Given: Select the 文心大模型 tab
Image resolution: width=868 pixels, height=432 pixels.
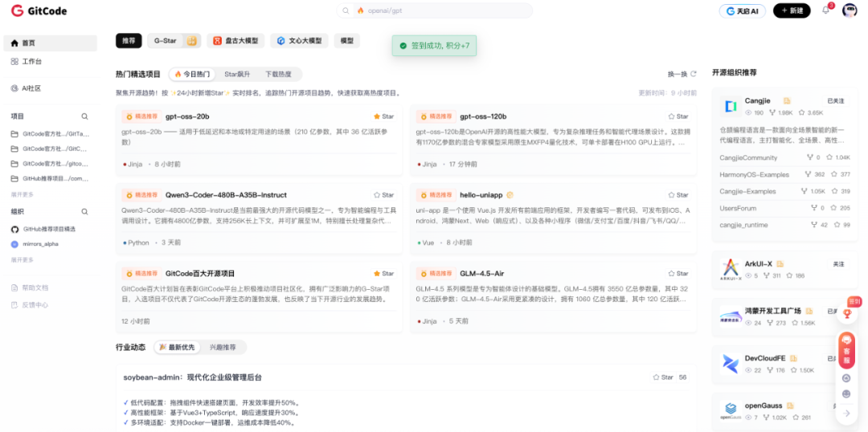Looking at the screenshot, I should coord(300,41).
